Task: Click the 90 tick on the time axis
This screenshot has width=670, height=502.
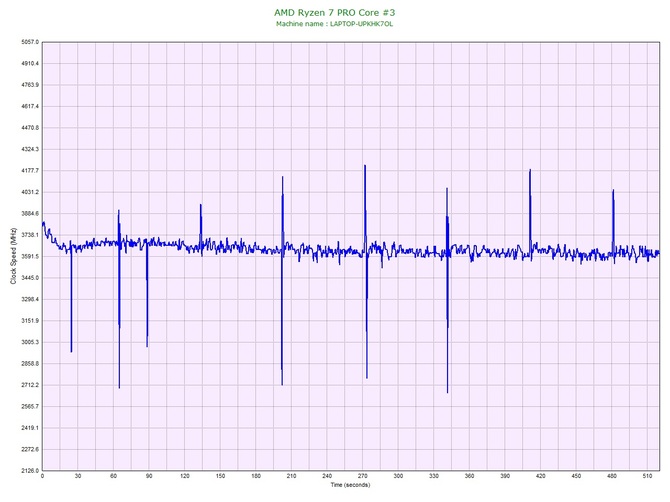Action: [149, 476]
